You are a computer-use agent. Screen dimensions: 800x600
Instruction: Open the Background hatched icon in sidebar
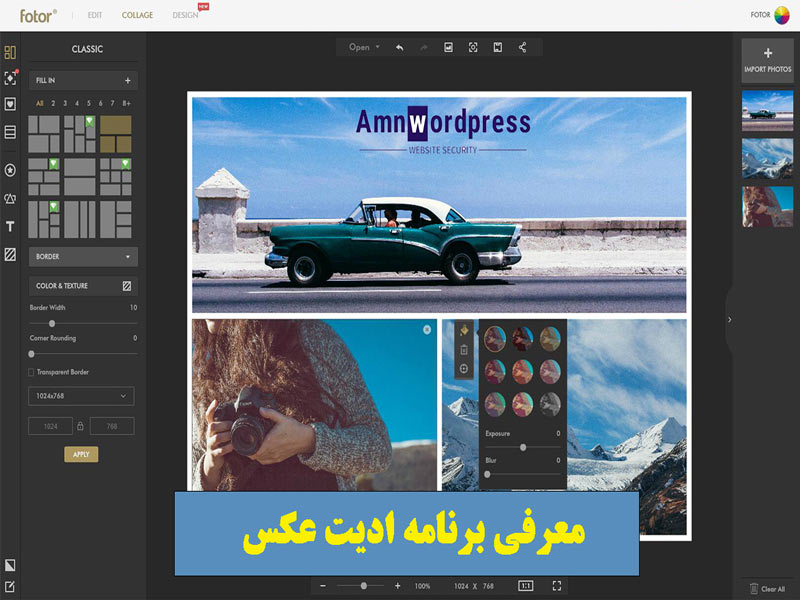point(10,254)
